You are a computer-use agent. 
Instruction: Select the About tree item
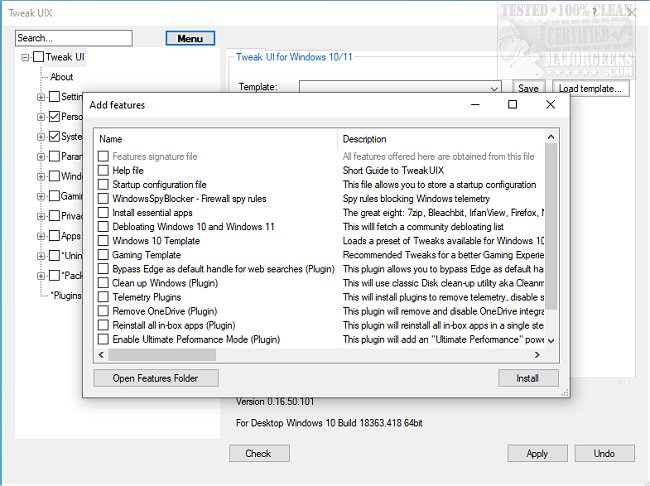[x=62, y=77]
